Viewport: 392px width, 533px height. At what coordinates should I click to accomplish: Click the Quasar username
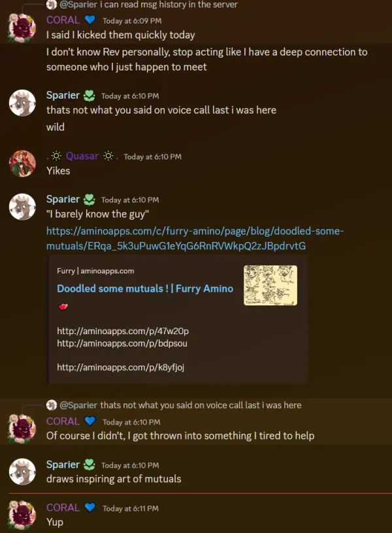[82, 156]
